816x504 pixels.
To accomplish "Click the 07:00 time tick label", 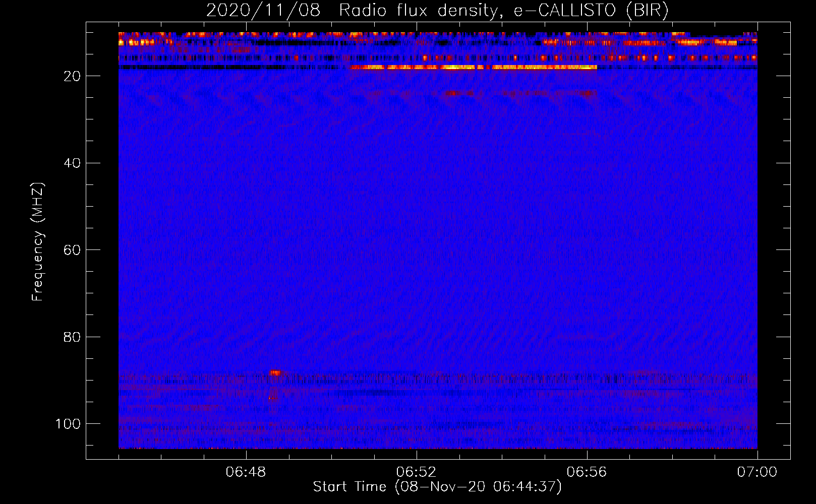I will (x=757, y=472).
